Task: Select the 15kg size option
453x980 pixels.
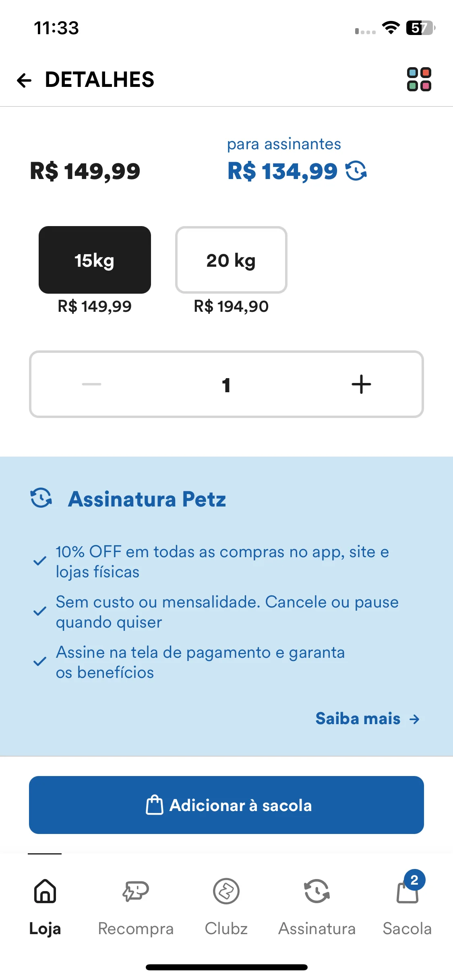Action: click(x=95, y=260)
